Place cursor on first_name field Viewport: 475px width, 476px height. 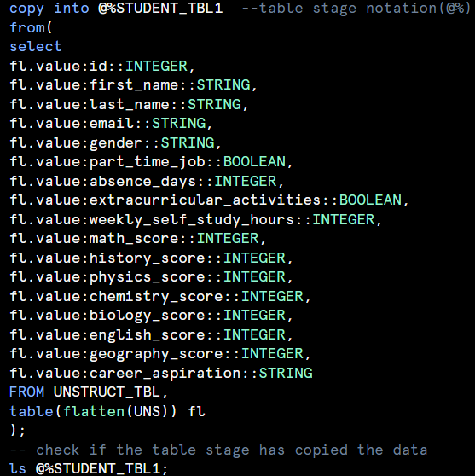134,85
